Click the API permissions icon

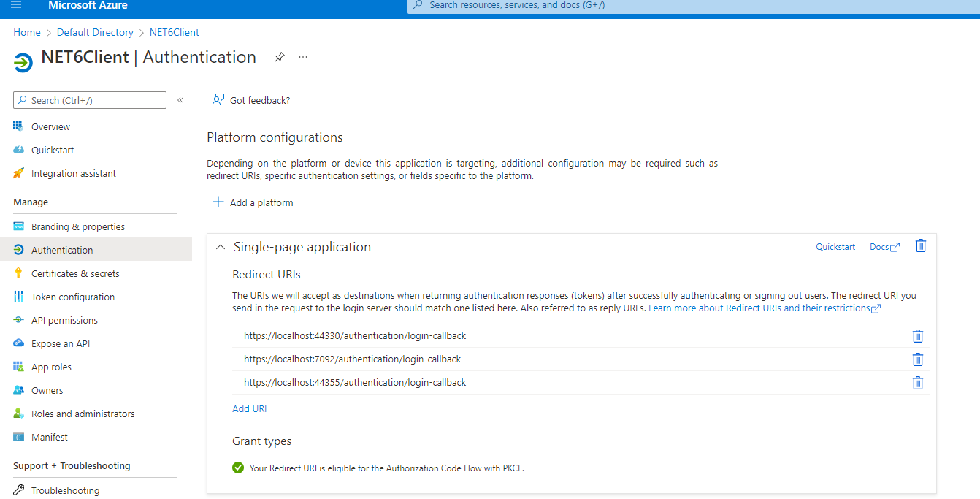[x=18, y=320]
